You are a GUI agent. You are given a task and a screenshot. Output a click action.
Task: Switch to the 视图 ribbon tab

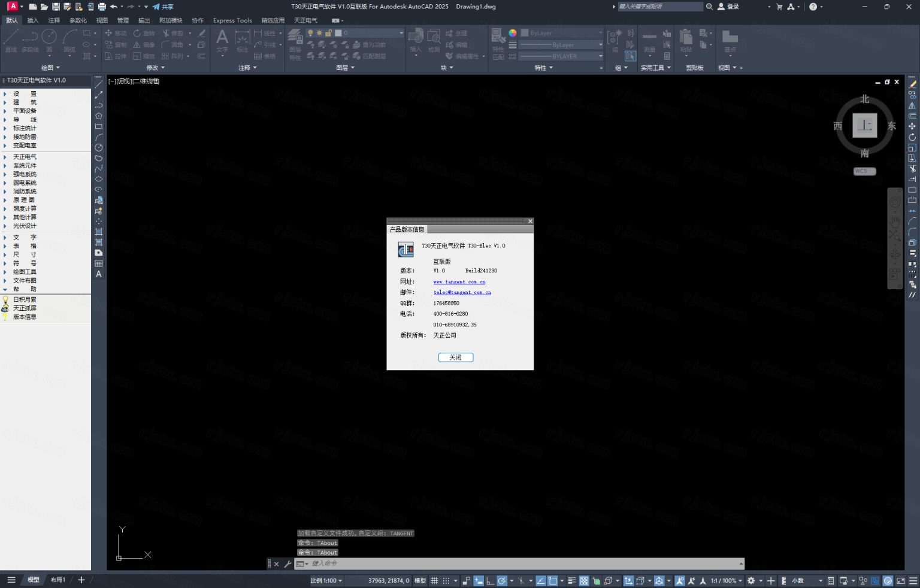(x=102, y=20)
